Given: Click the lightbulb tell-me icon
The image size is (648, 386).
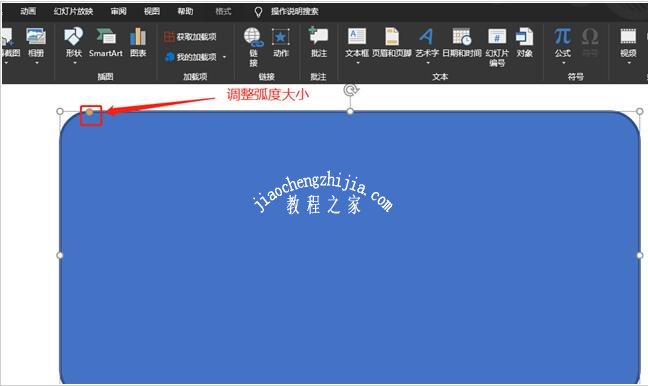Looking at the screenshot, I should pos(258,12).
